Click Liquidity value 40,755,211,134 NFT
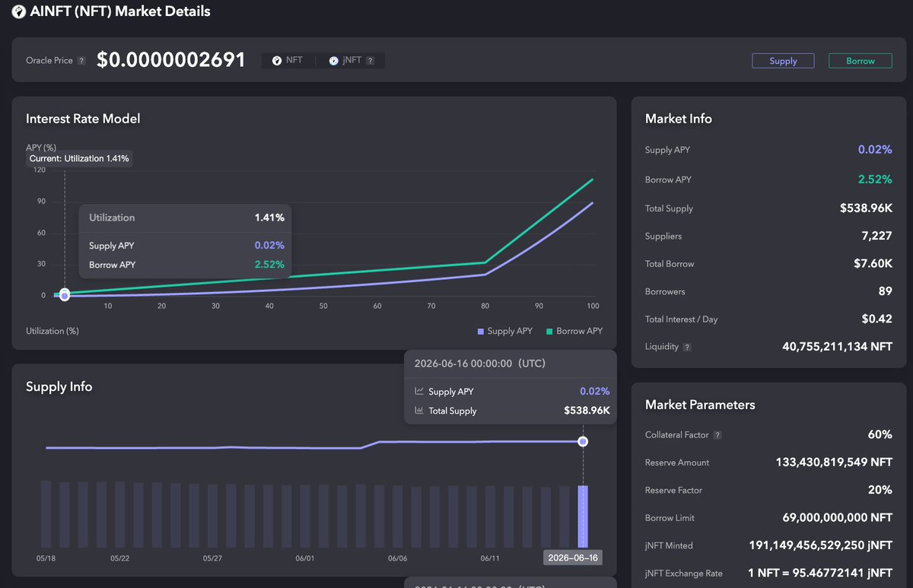 coord(837,347)
